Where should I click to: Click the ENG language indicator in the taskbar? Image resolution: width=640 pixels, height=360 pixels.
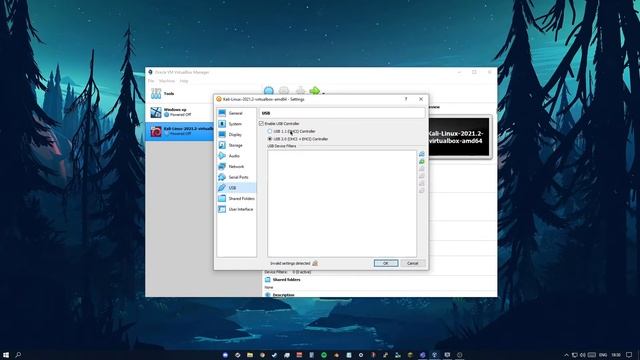click(x=603, y=355)
